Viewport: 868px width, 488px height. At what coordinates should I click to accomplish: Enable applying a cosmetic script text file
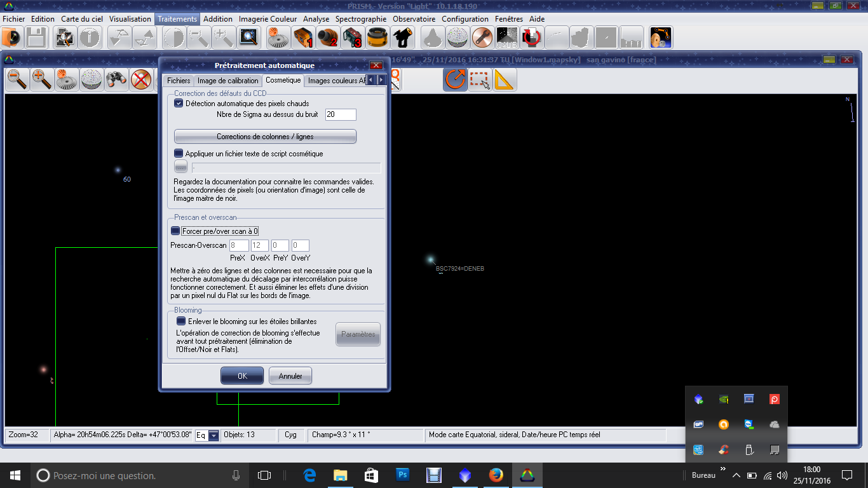(x=179, y=153)
